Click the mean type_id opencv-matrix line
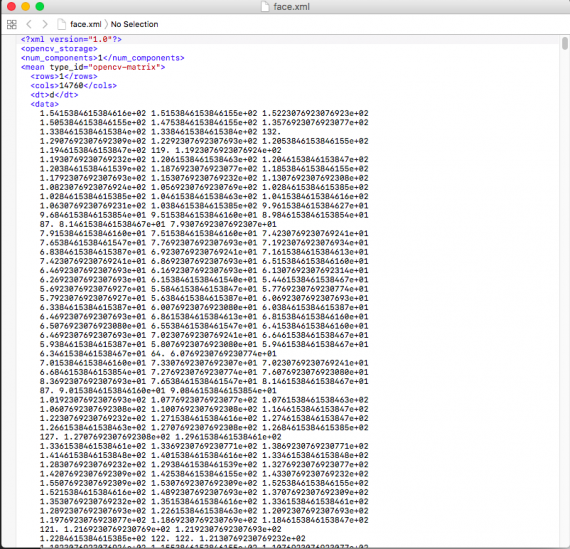 pyautogui.click(x=93, y=67)
